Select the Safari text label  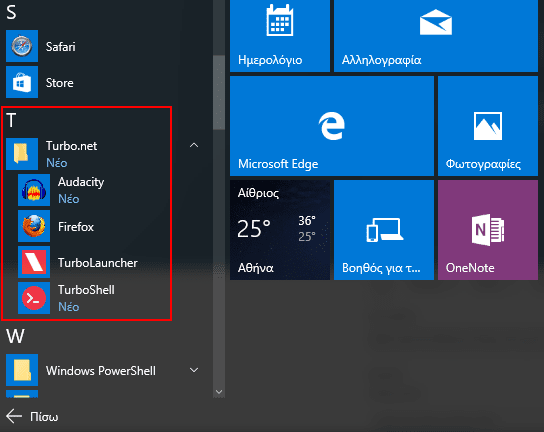[60, 46]
